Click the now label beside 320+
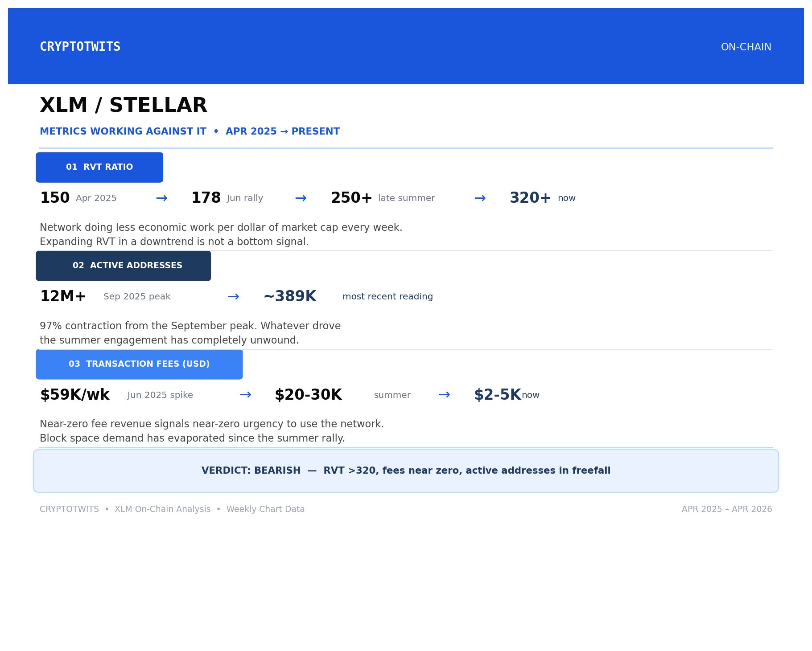The width and height of the screenshot is (812, 651). pos(566,198)
